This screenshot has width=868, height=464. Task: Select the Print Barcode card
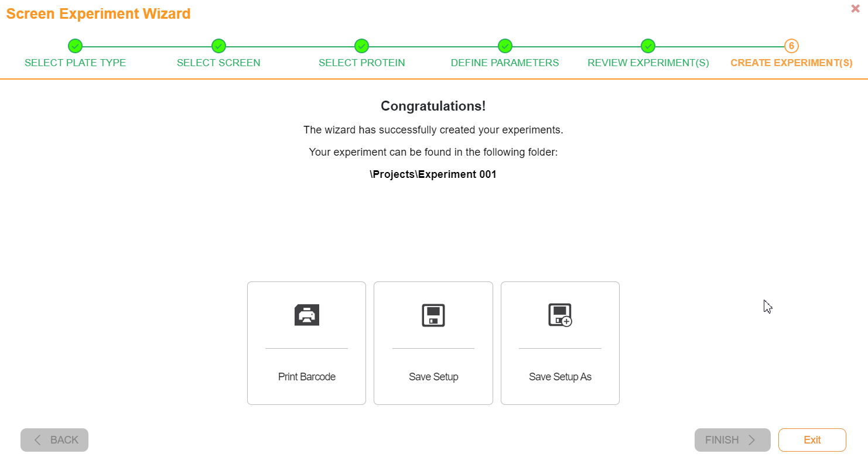[306, 343]
